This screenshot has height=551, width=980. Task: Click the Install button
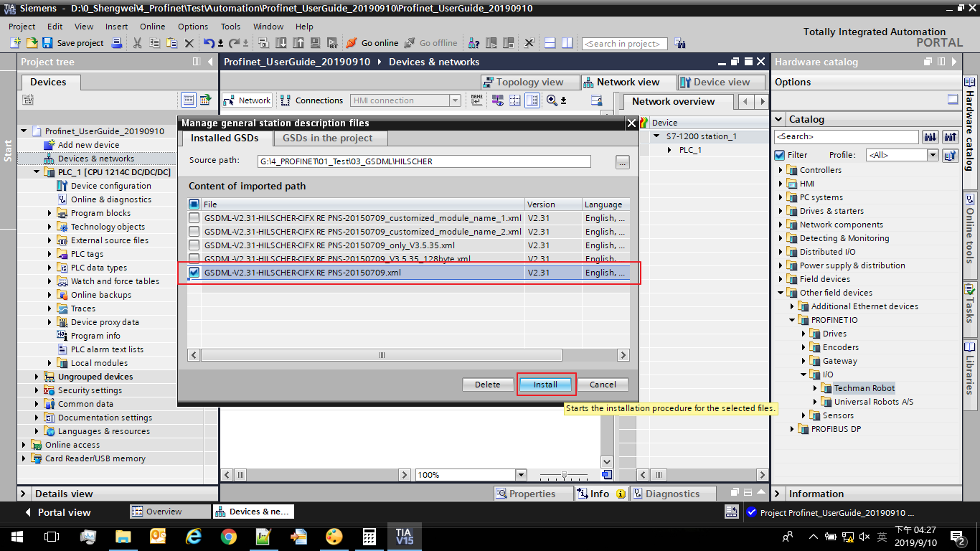[545, 385]
